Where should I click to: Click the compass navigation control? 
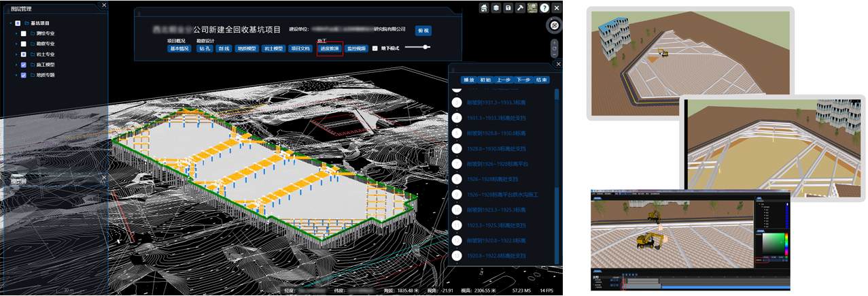point(555,25)
